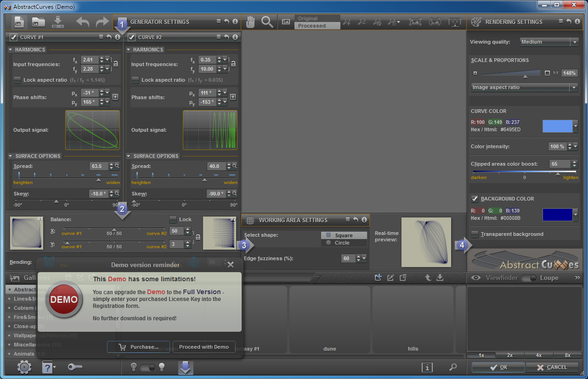The width and height of the screenshot is (588, 379).
Task: Click the Cancel button
Action: [x=552, y=367]
